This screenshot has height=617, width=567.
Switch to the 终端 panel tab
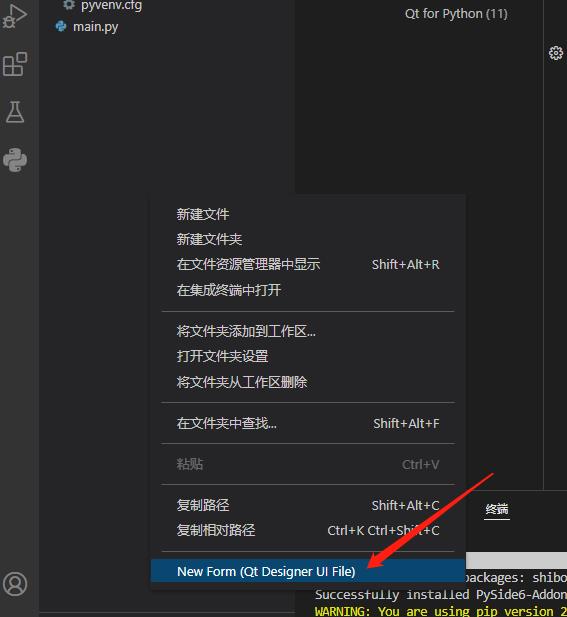497,509
